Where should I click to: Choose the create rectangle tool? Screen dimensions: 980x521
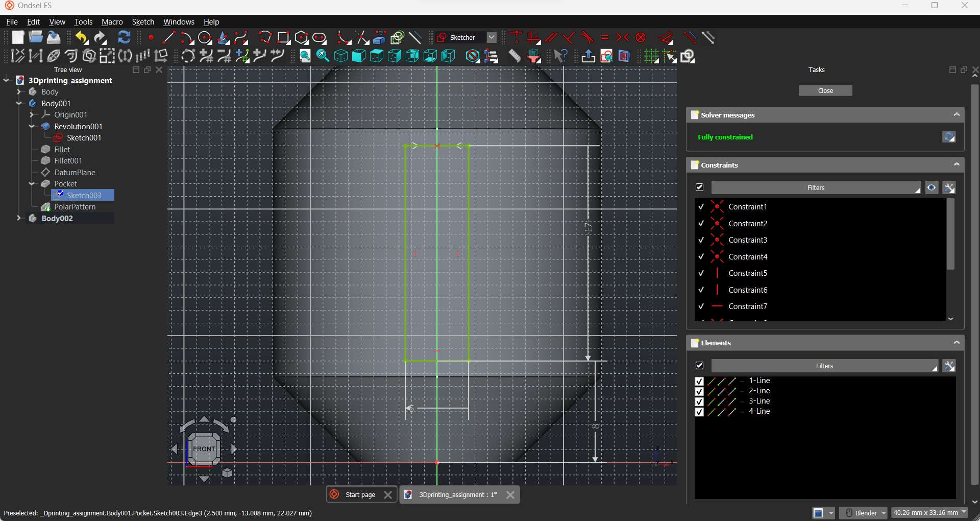point(283,38)
